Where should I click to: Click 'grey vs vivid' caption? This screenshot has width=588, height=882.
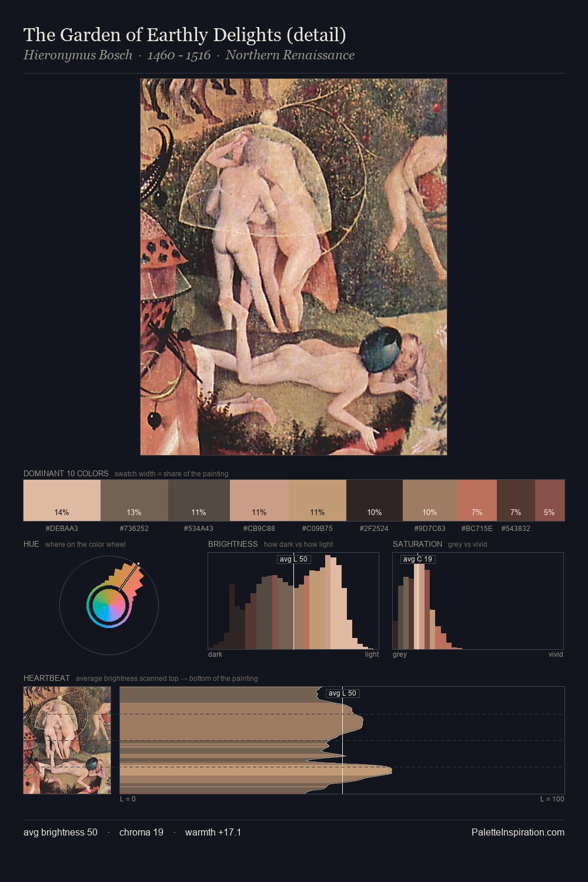pos(467,544)
